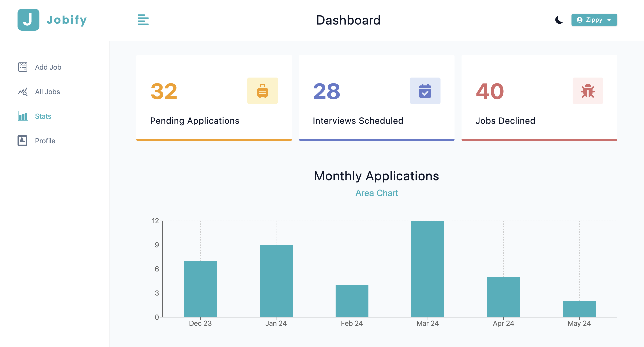
Task: Click the Add Job form icon in the sidebar
Action: point(23,67)
